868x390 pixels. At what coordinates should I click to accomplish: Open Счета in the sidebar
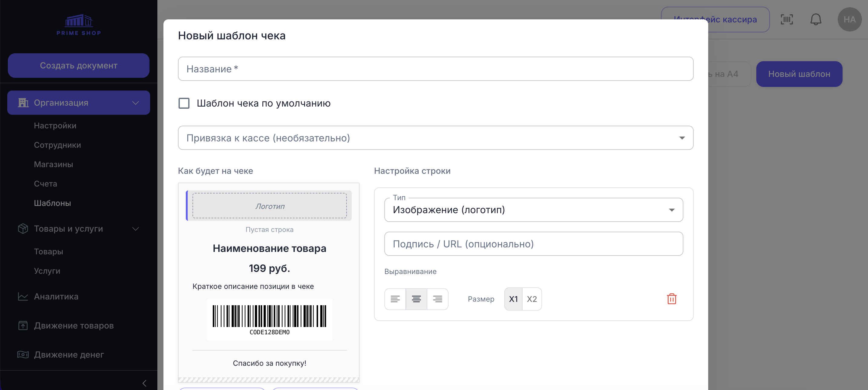click(x=45, y=184)
